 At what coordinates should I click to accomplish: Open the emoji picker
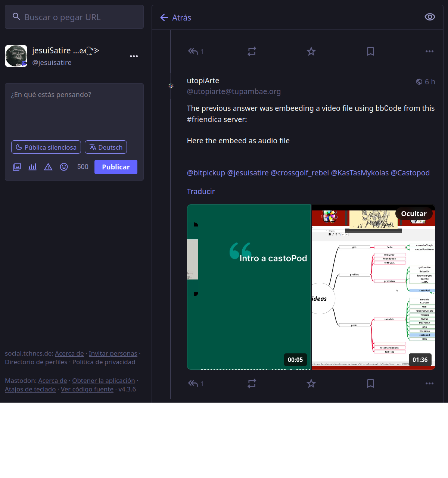click(x=64, y=167)
